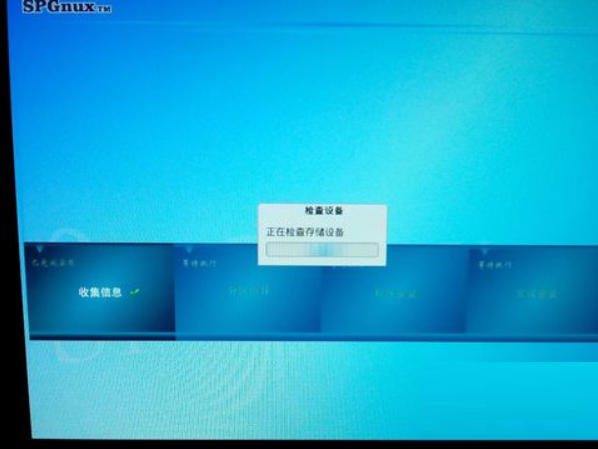Click the 检查设备 dialog title
This screenshot has width=598, height=449.
pyautogui.click(x=324, y=210)
